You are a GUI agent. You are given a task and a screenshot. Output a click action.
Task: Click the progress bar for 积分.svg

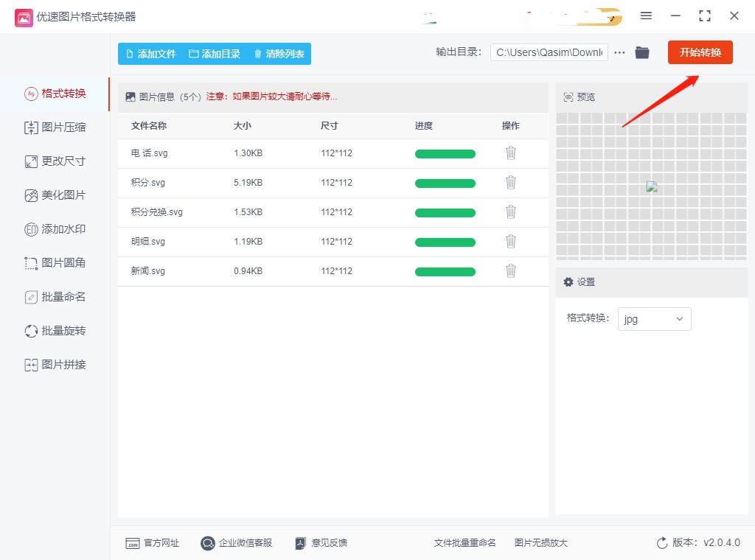(445, 183)
